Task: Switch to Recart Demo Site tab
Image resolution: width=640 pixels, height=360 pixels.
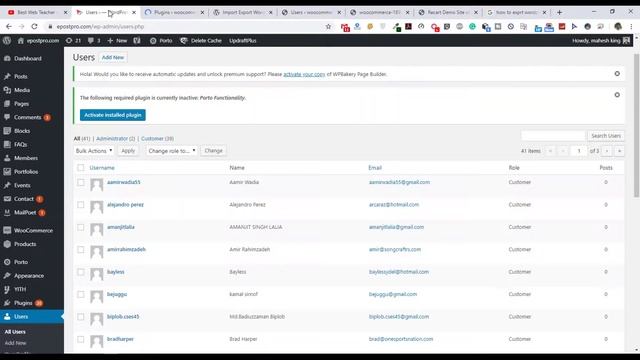Action: pyautogui.click(x=447, y=12)
